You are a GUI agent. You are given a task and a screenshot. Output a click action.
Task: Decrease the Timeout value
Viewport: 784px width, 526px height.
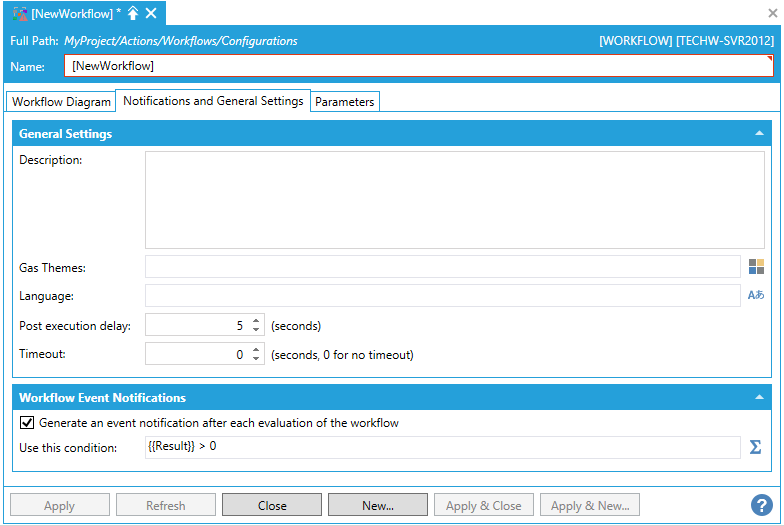257,359
